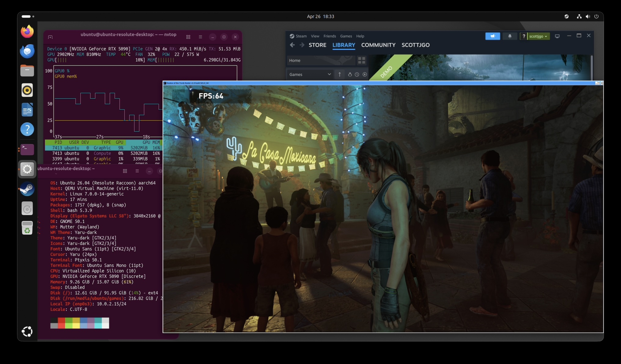Open Steam notifications bell
The image size is (621, 364).
click(510, 36)
